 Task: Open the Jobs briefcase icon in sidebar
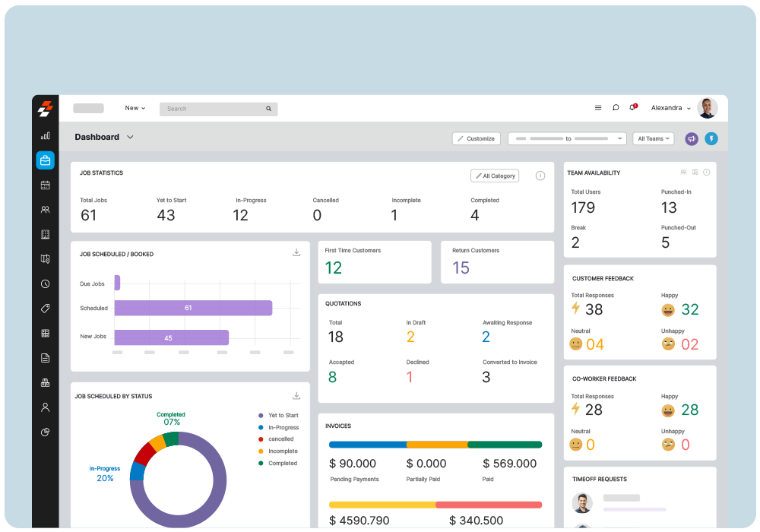pos(45,160)
